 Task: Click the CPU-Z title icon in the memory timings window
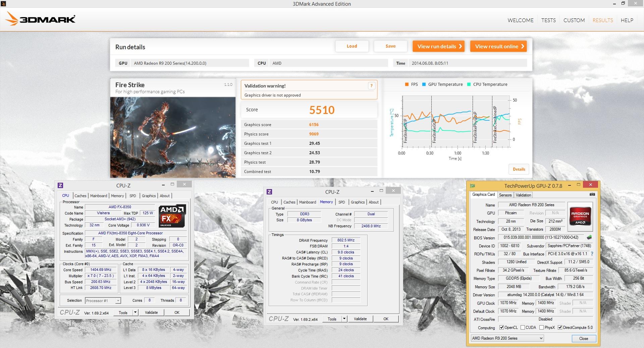(269, 192)
